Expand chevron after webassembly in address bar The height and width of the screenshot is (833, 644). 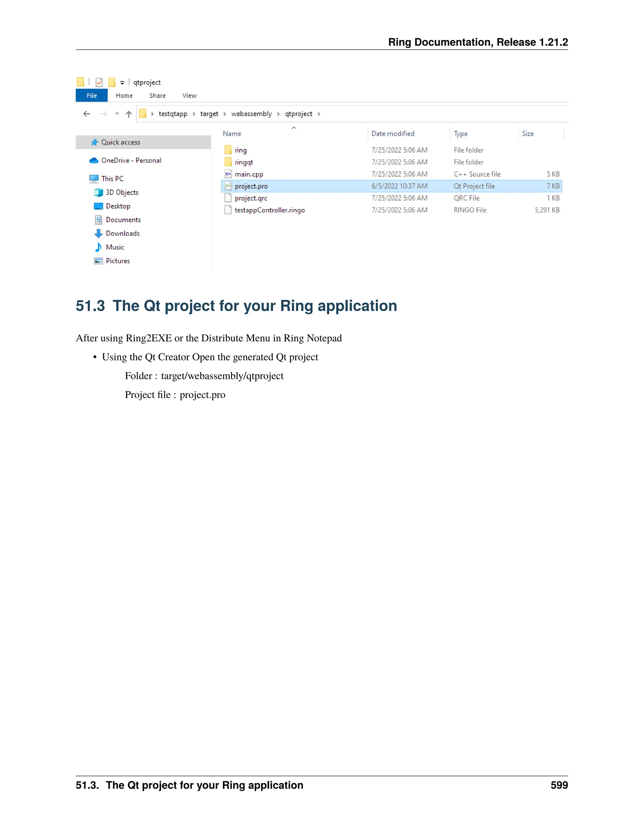coord(278,114)
